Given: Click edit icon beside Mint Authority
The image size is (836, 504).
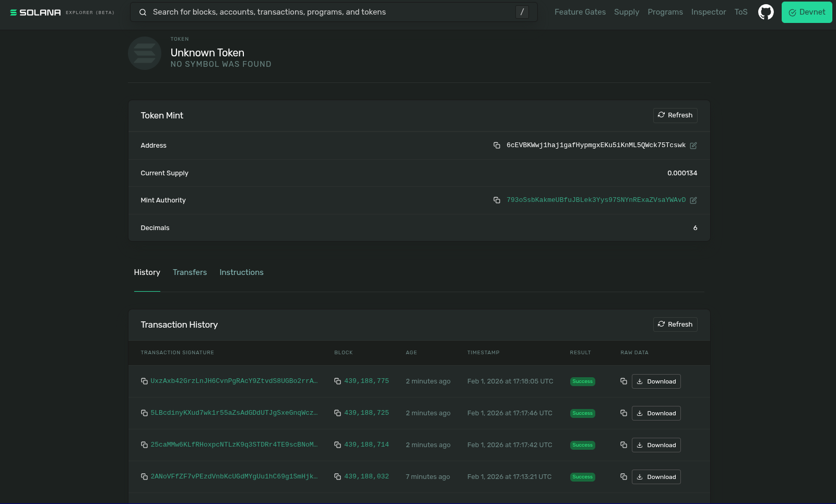Looking at the screenshot, I should (693, 200).
